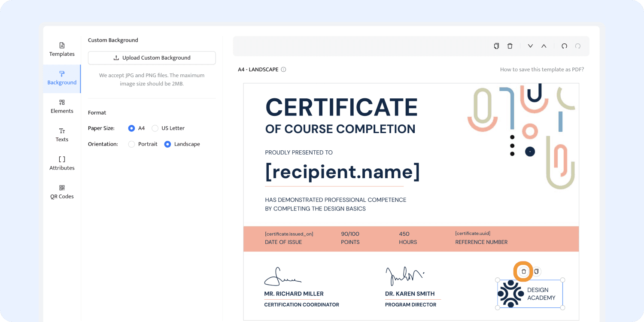Move element up with chevron-up arrow
Screen dimensions: 644x322
coord(544,46)
